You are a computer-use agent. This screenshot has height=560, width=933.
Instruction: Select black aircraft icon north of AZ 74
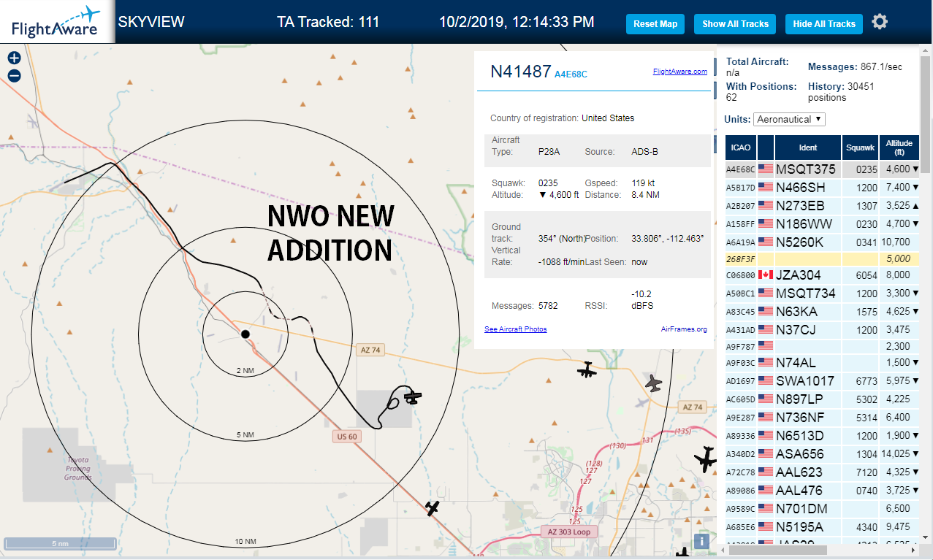tap(586, 371)
